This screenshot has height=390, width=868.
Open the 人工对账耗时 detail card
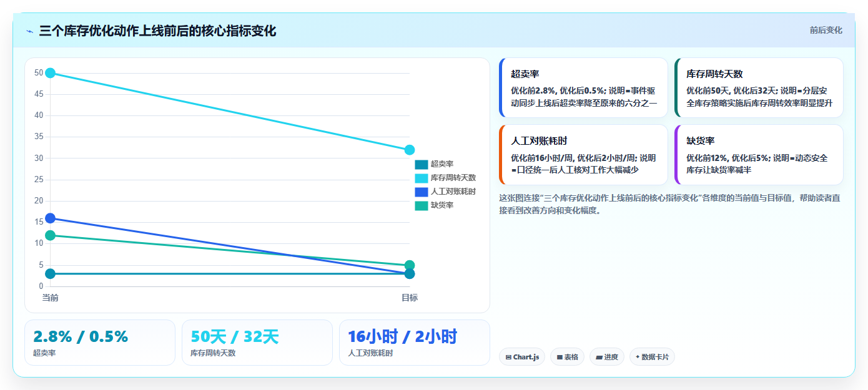tap(584, 155)
